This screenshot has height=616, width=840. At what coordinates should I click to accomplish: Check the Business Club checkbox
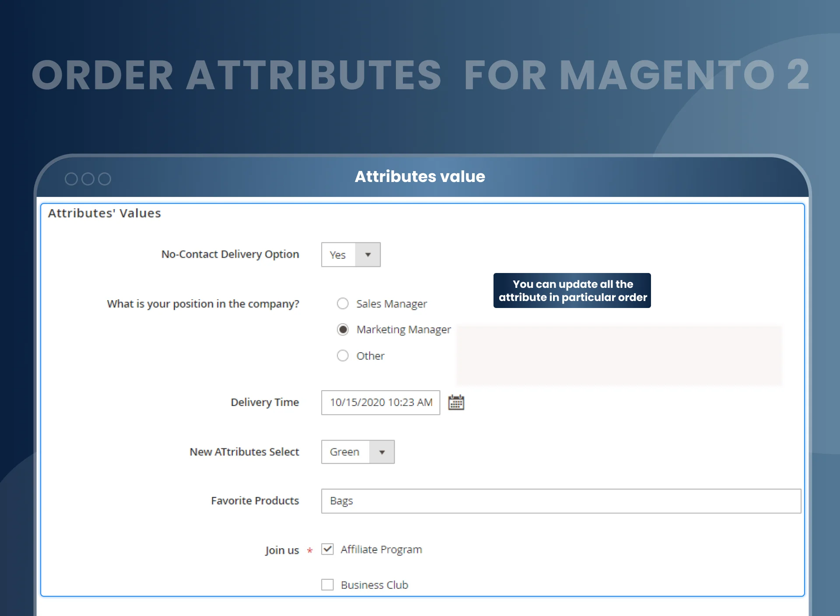pos(327,584)
